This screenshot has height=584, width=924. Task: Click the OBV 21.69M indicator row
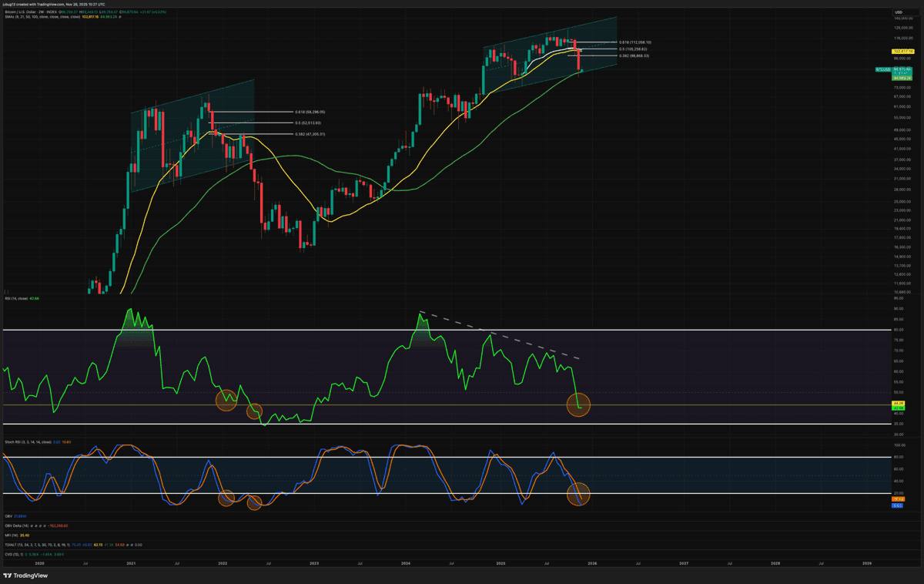coord(15,517)
